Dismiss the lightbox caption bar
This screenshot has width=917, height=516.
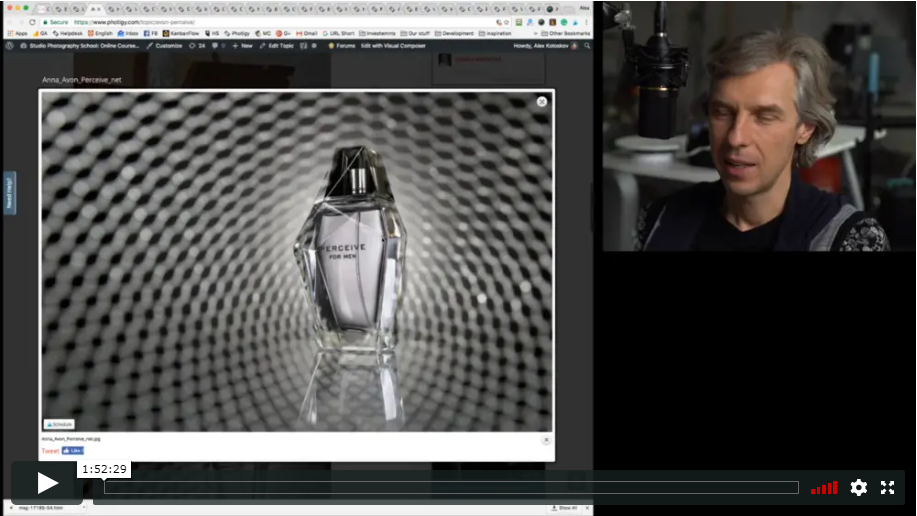(546, 440)
